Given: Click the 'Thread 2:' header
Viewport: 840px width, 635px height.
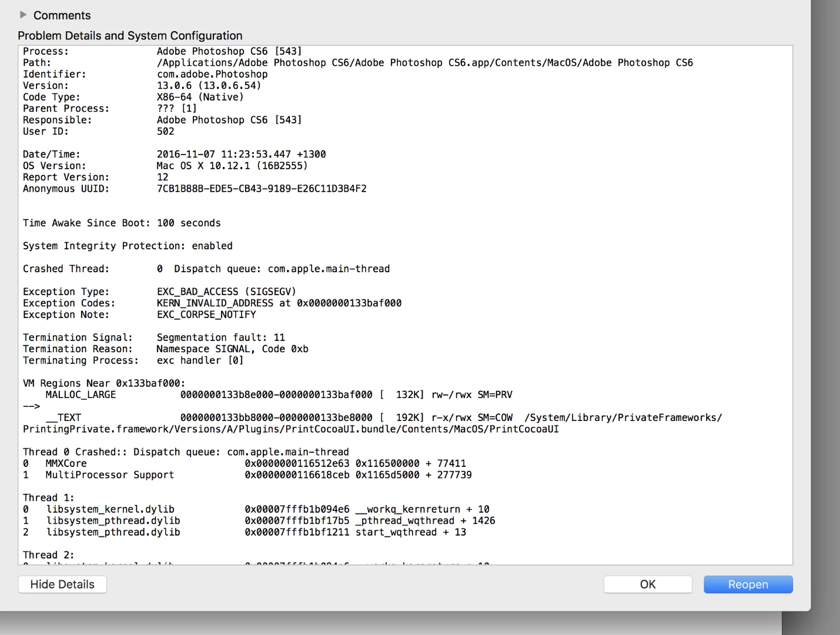Looking at the screenshot, I should 49,556.
